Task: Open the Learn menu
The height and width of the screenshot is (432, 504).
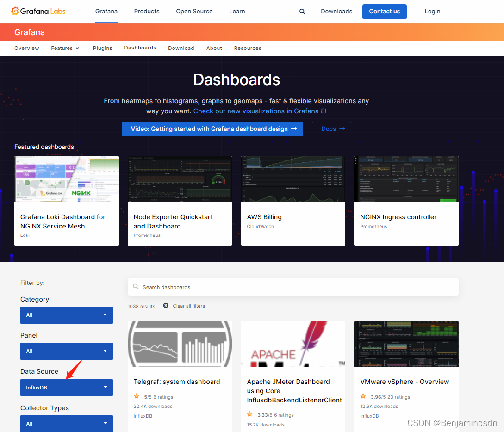Action: pyautogui.click(x=237, y=12)
